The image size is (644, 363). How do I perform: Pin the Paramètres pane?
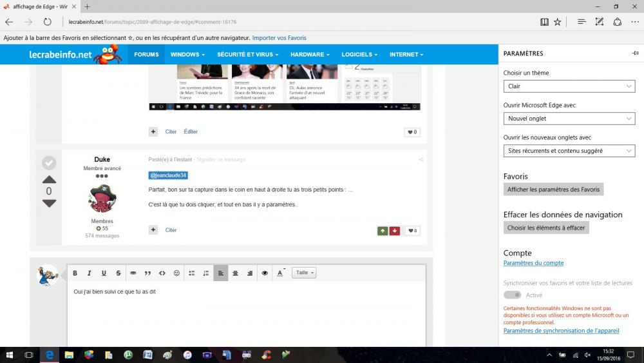tap(636, 53)
